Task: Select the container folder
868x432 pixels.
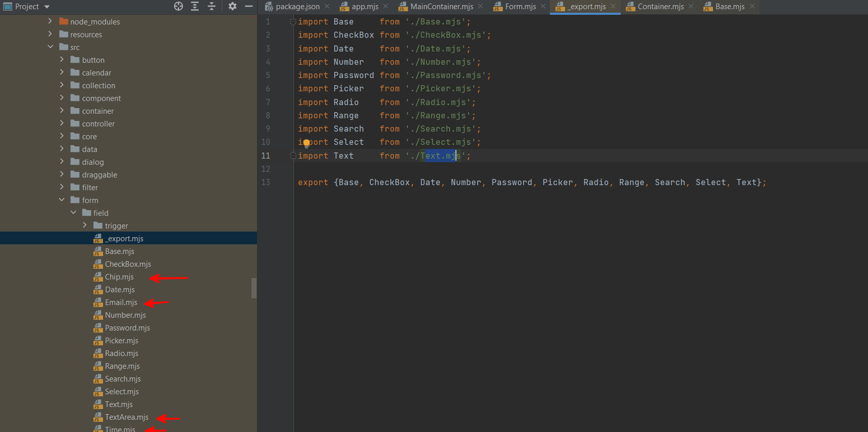Action: click(98, 111)
